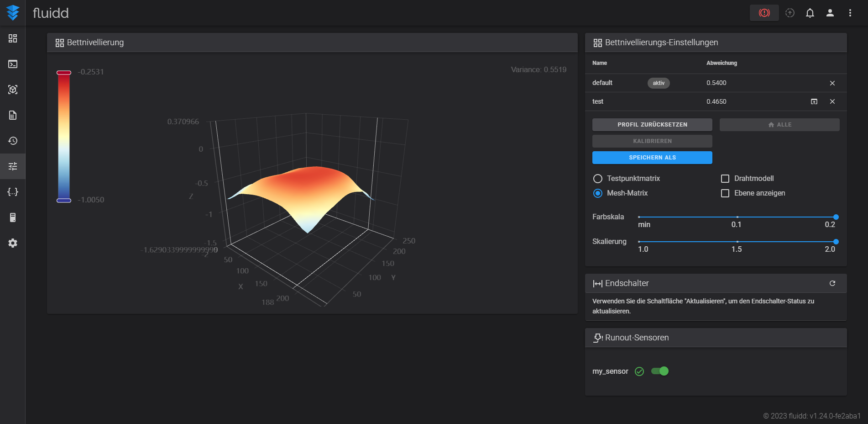Delete the default mesh profile
The width and height of the screenshot is (868, 424).
(x=832, y=83)
